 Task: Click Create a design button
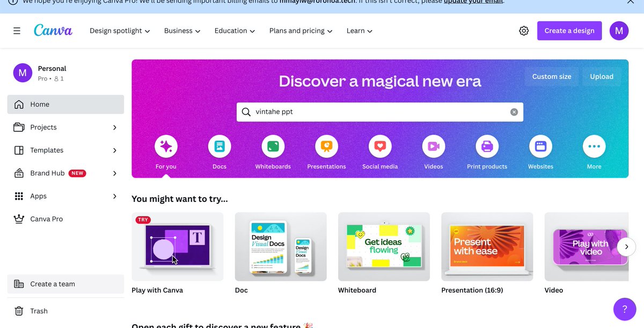click(x=569, y=31)
